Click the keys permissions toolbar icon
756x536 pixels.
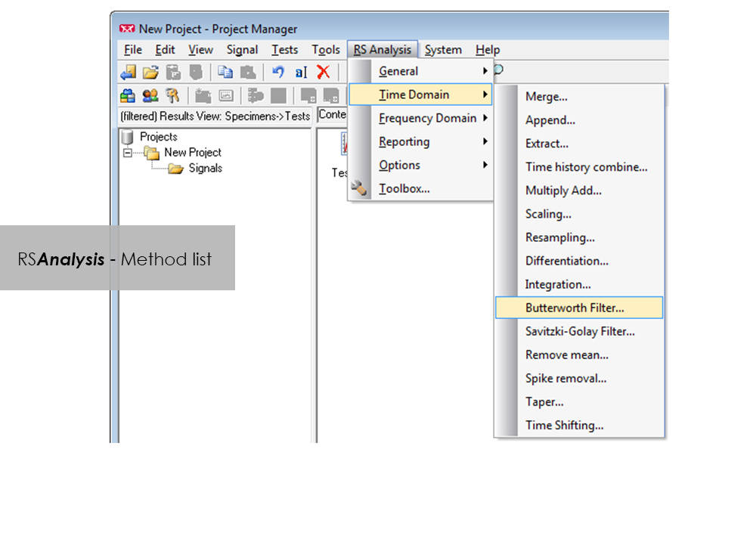(173, 95)
